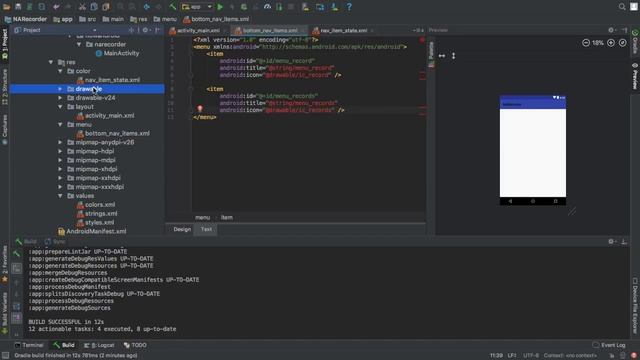Click the Undo arrow in the toolbar
The width and height of the screenshot is (640, 360).
[56, 7]
